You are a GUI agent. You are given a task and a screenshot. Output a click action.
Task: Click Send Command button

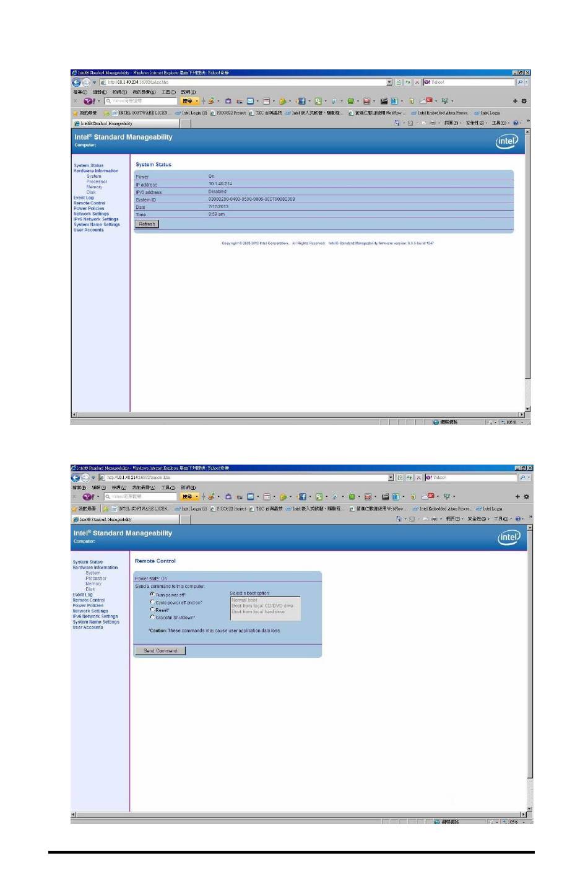point(160,650)
